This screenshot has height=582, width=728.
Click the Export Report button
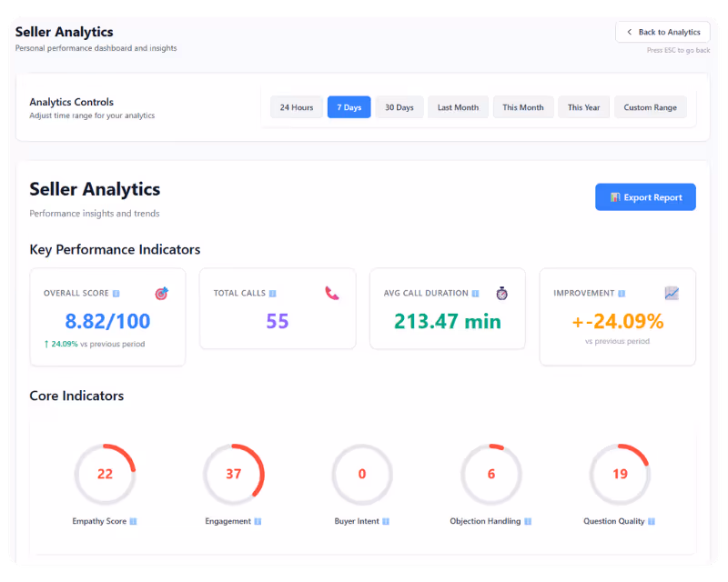[645, 196]
